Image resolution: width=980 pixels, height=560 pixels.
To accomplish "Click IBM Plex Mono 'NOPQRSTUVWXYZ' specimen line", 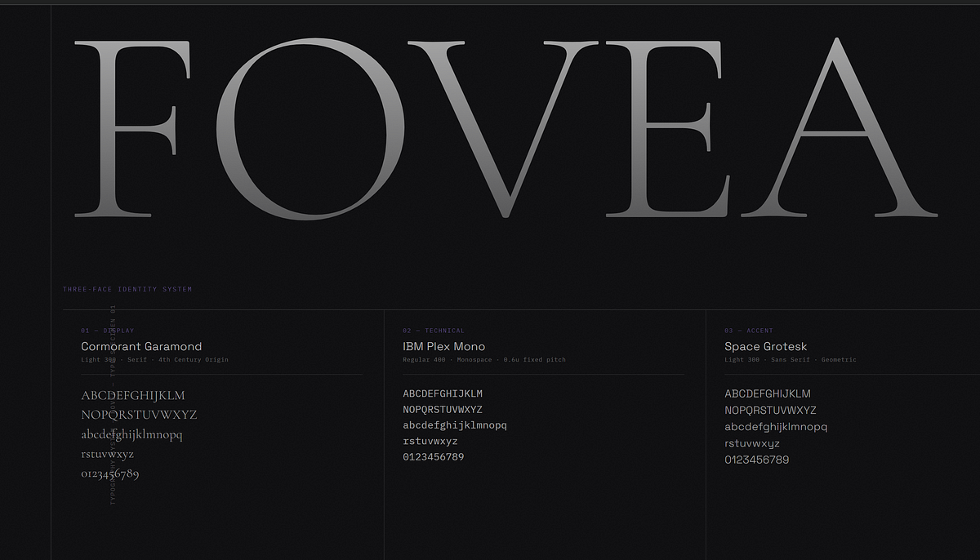I will pyautogui.click(x=443, y=410).
